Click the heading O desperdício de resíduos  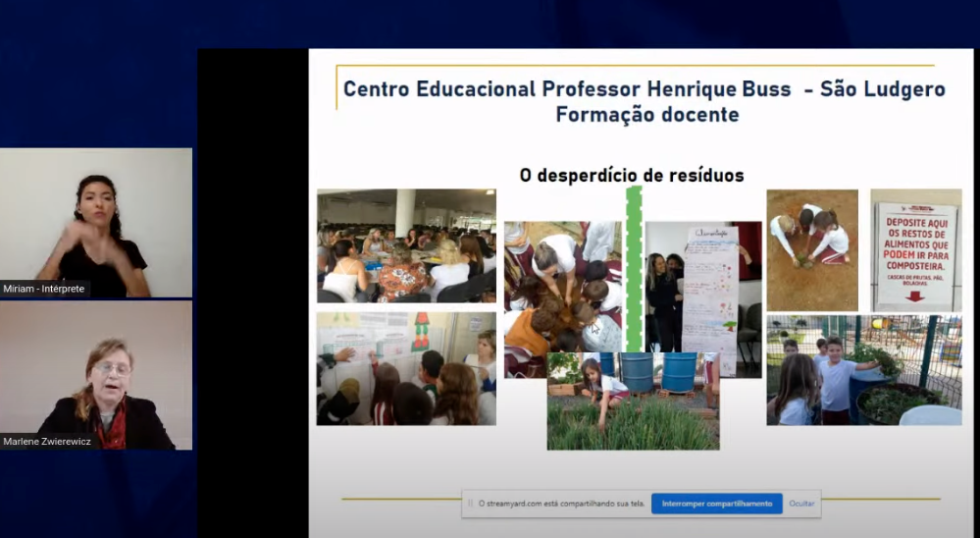[x=632, y=175]
